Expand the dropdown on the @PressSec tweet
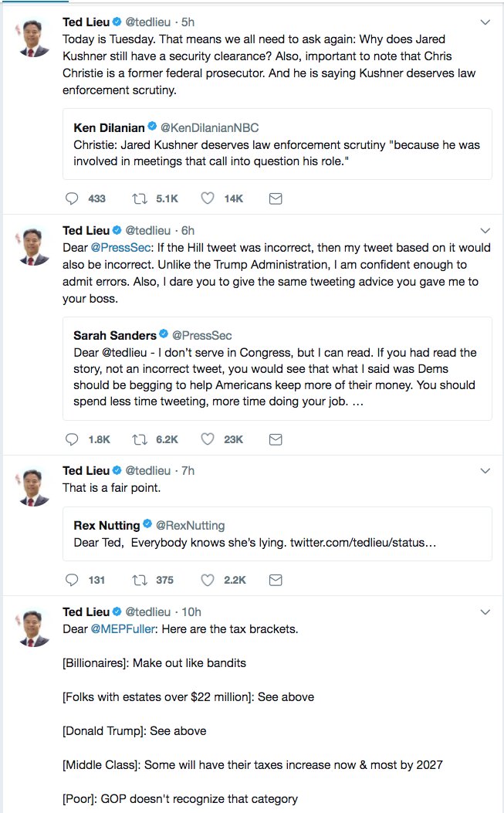The image size is (504, 813). click(485, 231)
